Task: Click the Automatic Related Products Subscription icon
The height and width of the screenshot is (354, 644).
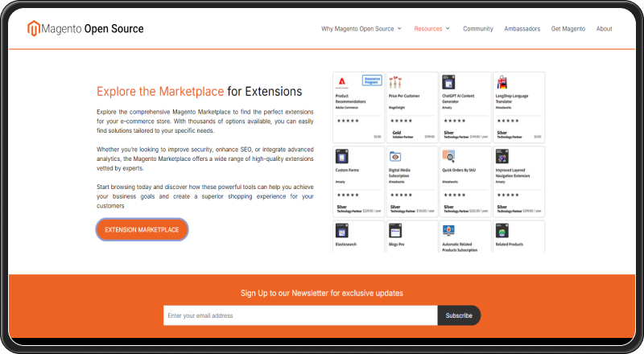Action: click(x=449, y=230)
